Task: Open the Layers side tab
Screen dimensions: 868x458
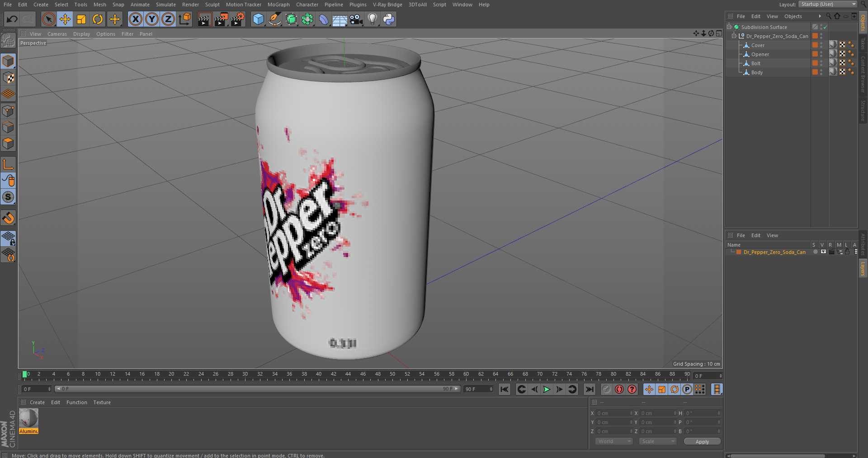Action: tap(863, 268)
